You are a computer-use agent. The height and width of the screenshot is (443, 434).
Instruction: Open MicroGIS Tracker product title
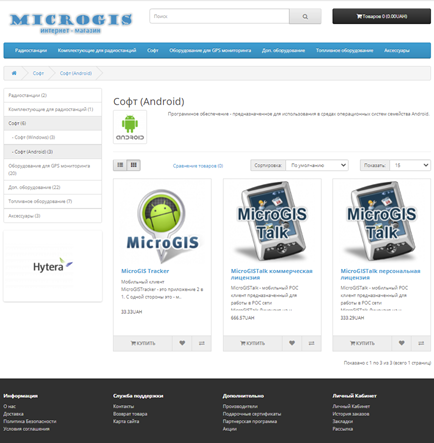[145, 271]
